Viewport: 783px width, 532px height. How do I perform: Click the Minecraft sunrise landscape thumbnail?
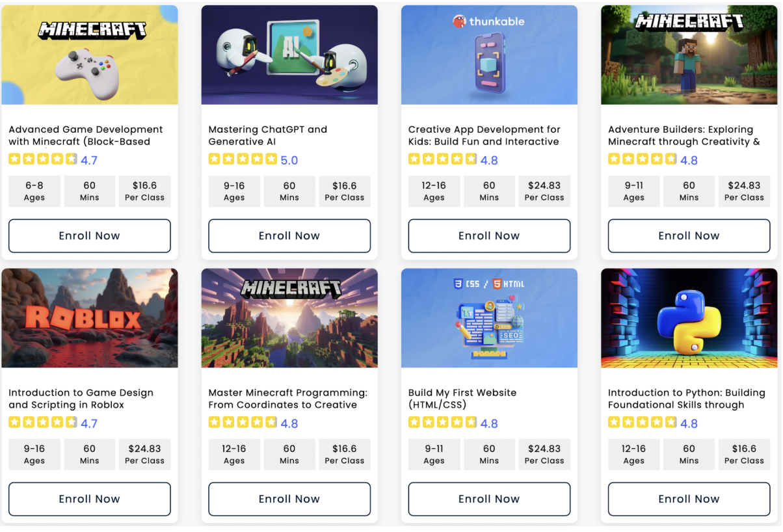coord(289,317)
